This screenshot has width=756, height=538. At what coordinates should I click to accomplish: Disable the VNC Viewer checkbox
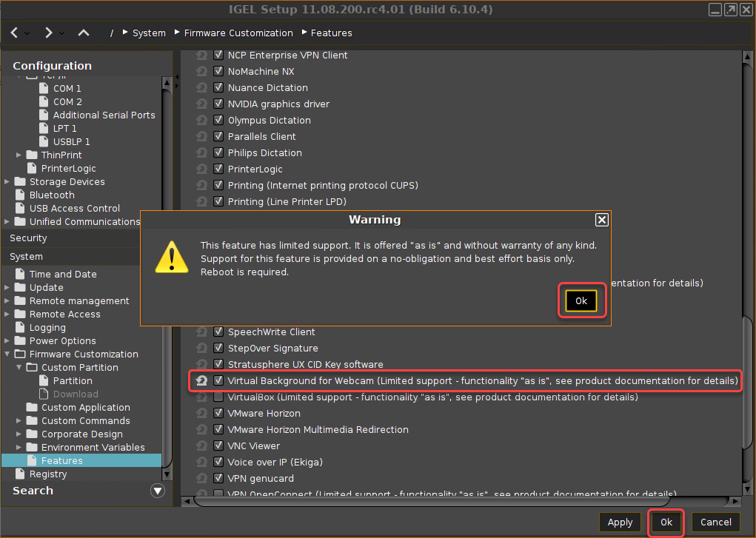[218, 445]
